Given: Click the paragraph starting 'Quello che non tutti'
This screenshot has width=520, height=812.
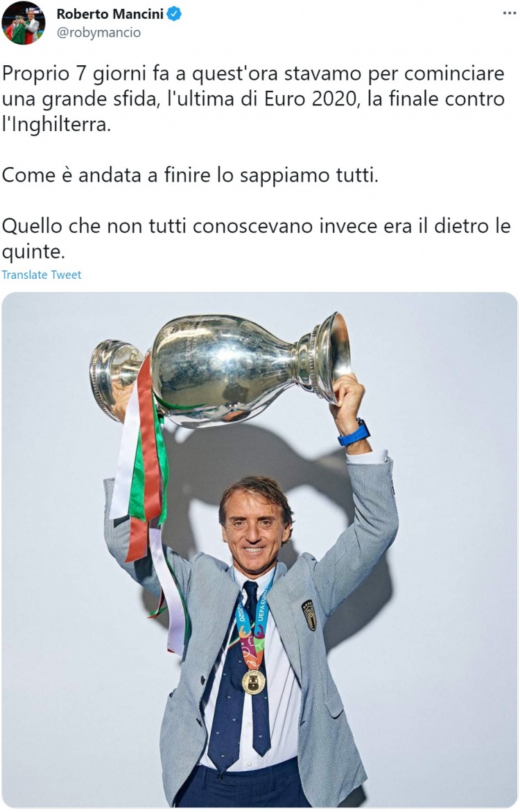Looking at the screenshot, I should click(x=257, y=239).
